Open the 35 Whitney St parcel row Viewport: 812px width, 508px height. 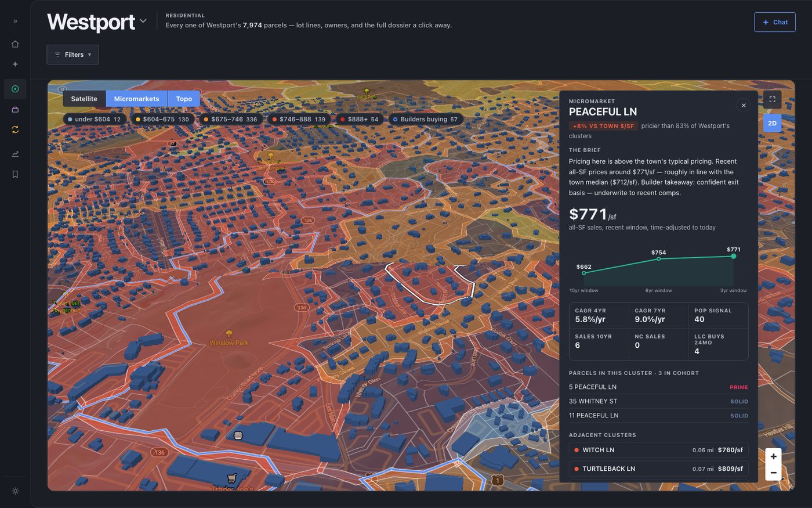(658, 401)
